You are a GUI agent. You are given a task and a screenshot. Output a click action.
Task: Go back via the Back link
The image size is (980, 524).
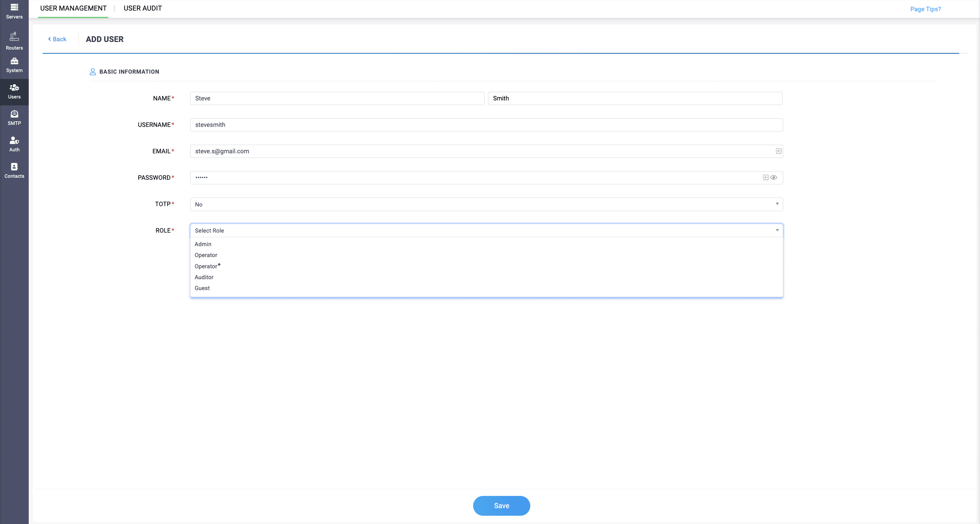click(57, 39)
